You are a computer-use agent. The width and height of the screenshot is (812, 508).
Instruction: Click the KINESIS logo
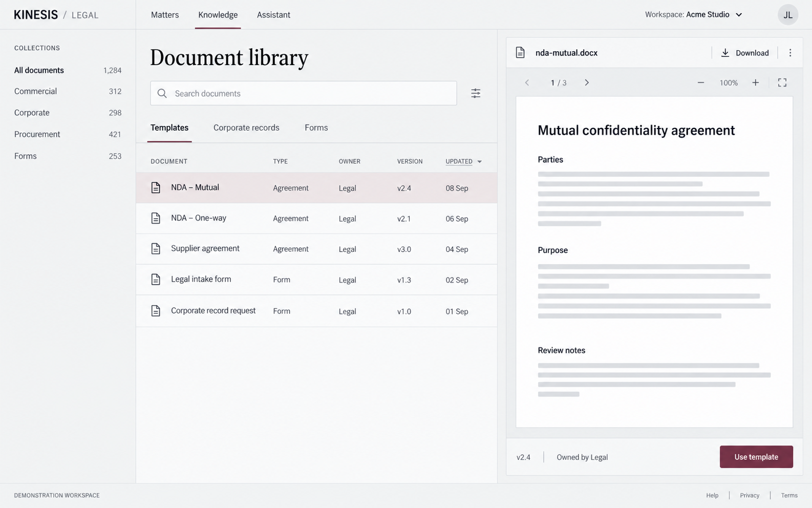(x=36, y=15)
